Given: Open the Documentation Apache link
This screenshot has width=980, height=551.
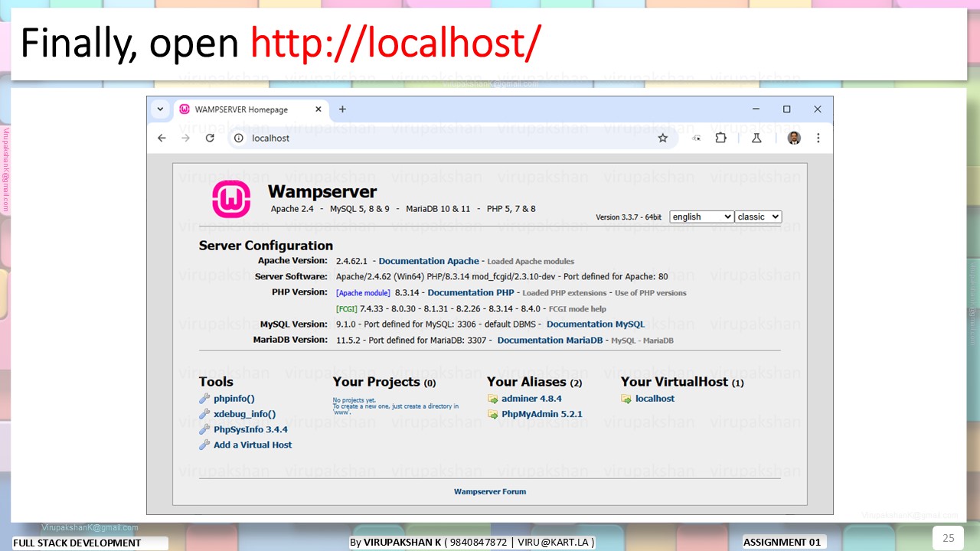Looking at the screenshot, I should pos(429,261).
